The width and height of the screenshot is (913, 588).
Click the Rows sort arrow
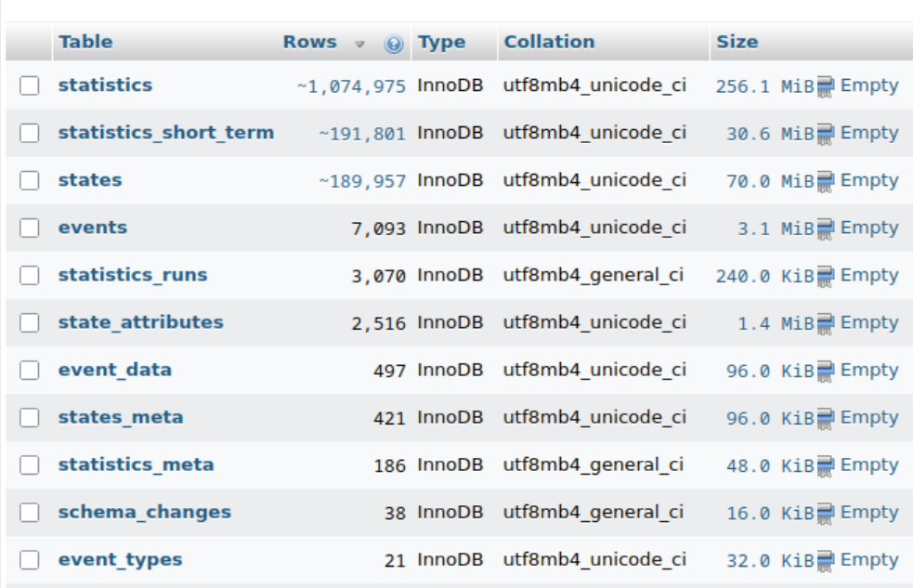[x=359, y=44]
